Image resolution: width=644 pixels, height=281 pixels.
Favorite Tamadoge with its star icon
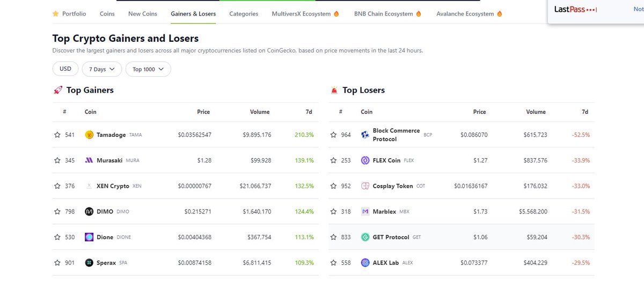point(57,135)
